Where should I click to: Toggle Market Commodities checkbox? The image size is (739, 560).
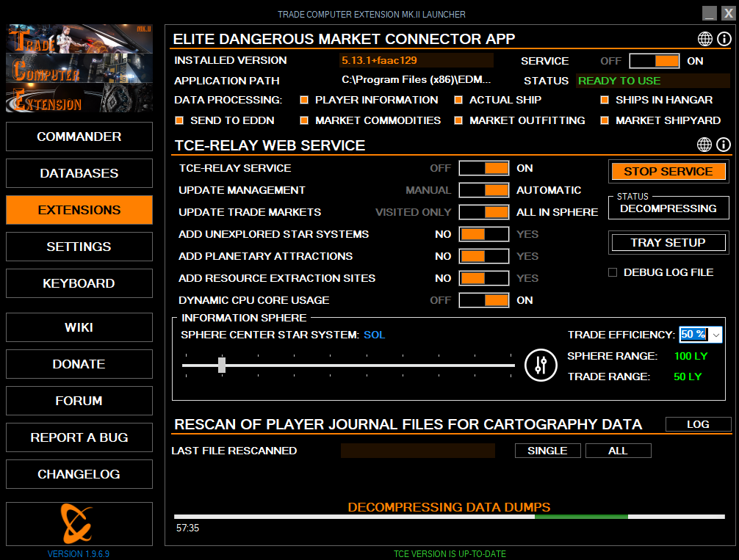point(304,120)
